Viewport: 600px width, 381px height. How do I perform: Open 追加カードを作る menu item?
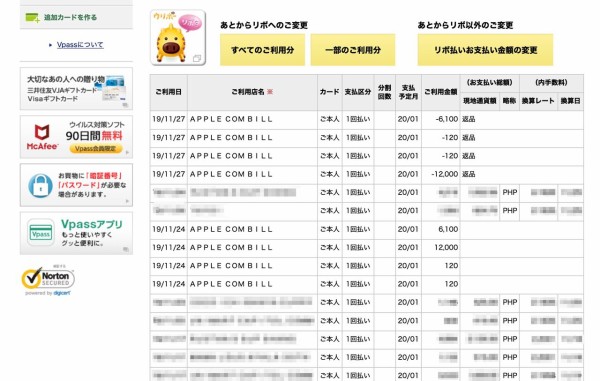coord(76,18)
